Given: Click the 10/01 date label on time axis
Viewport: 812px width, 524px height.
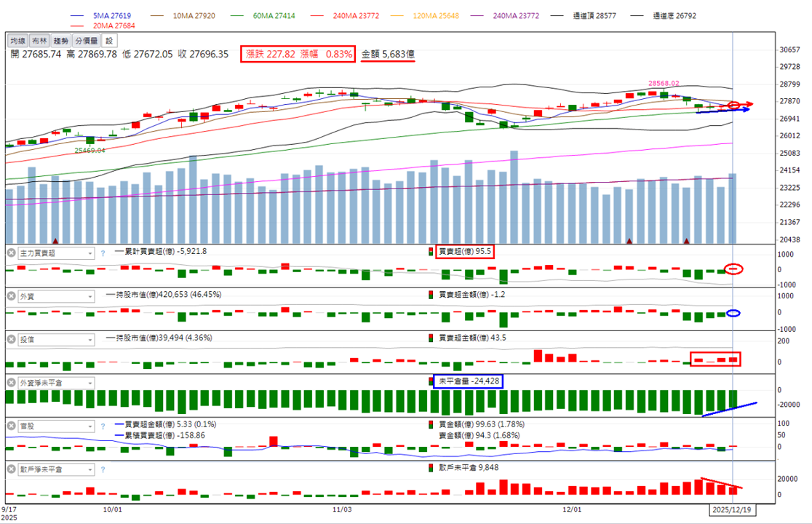Looking at the screenshot, I should [112, 509].
